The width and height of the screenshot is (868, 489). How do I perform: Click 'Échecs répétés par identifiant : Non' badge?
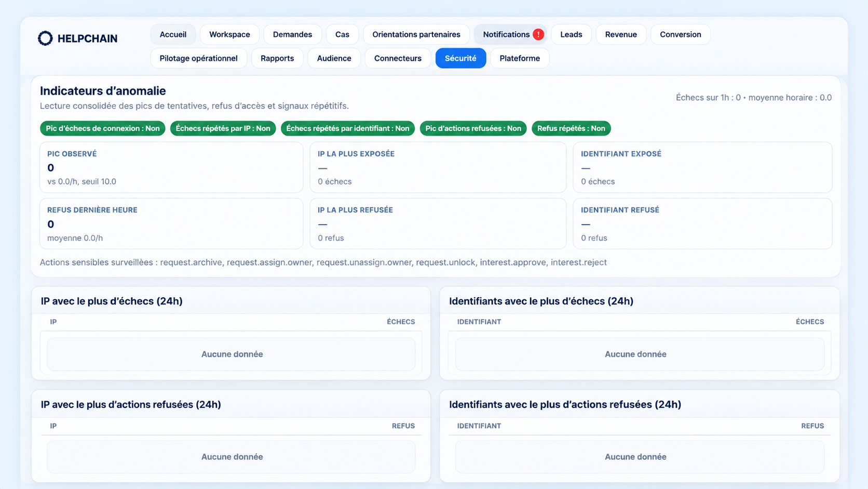point(348,128)
